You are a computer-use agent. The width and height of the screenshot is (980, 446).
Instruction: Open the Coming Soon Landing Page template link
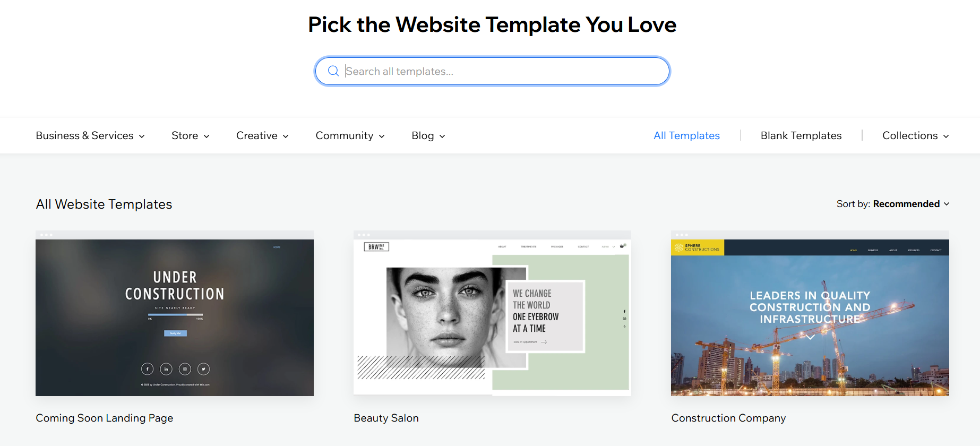coord(104,418)
